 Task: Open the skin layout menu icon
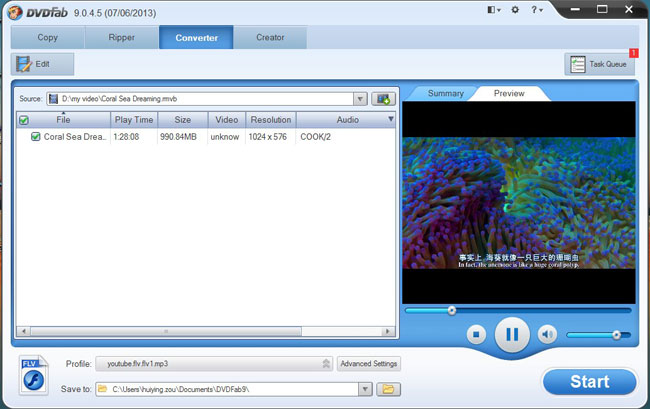[x=493, y=10]
